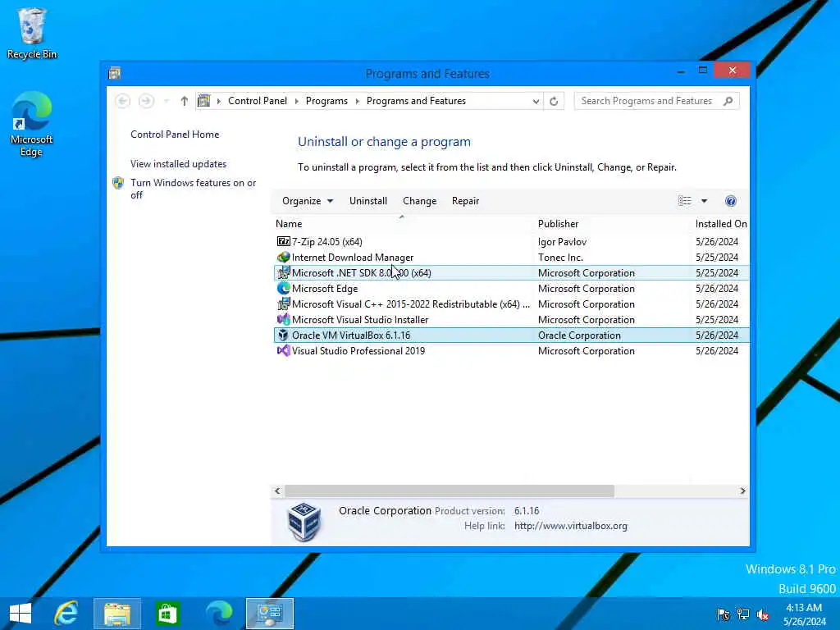Expand the view options dropdown arrow
This screenshot has height=630, width=840.
click(704, 201)
